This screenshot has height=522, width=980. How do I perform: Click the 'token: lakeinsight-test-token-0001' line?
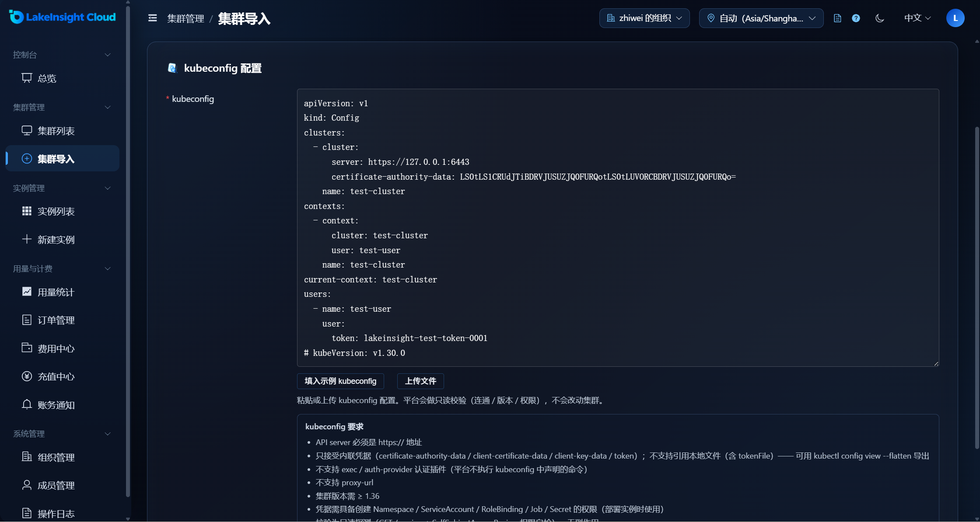(x=409, y=338)
